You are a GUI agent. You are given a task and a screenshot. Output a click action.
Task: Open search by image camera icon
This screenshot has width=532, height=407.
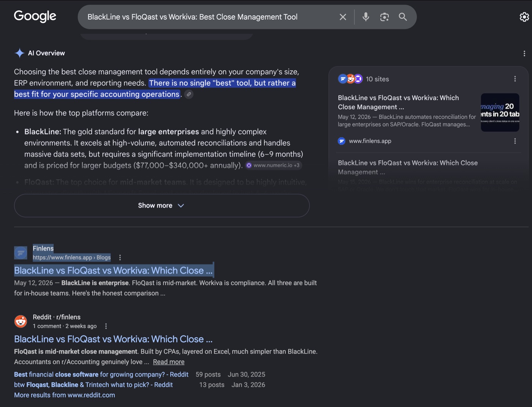pos(384,17)
